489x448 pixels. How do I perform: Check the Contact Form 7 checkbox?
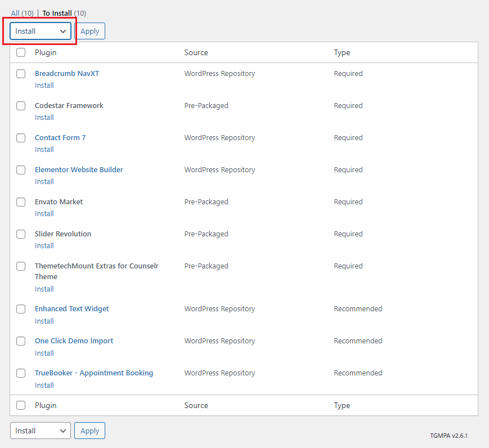pyautogui.click(x=21, y=138)
